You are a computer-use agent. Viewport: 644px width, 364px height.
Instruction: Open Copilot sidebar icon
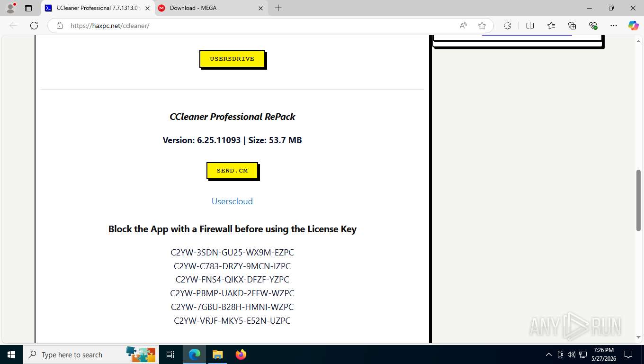[x=634, y=26]
